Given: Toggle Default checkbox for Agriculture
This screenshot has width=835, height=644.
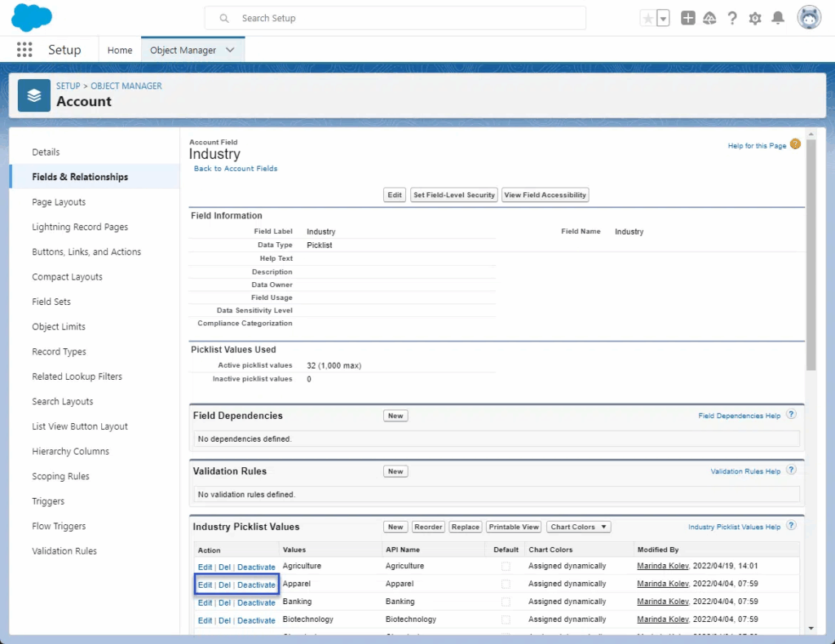Looking at the screenshot, I should click(506, 566).
